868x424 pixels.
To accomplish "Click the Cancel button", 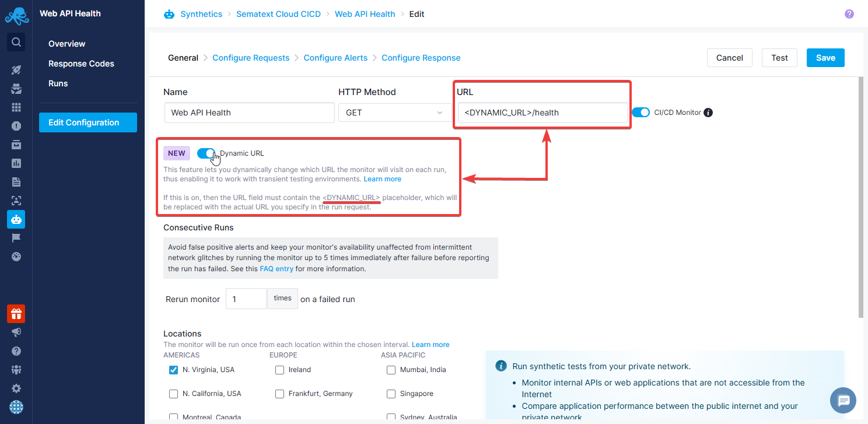I will click(730, 58).
